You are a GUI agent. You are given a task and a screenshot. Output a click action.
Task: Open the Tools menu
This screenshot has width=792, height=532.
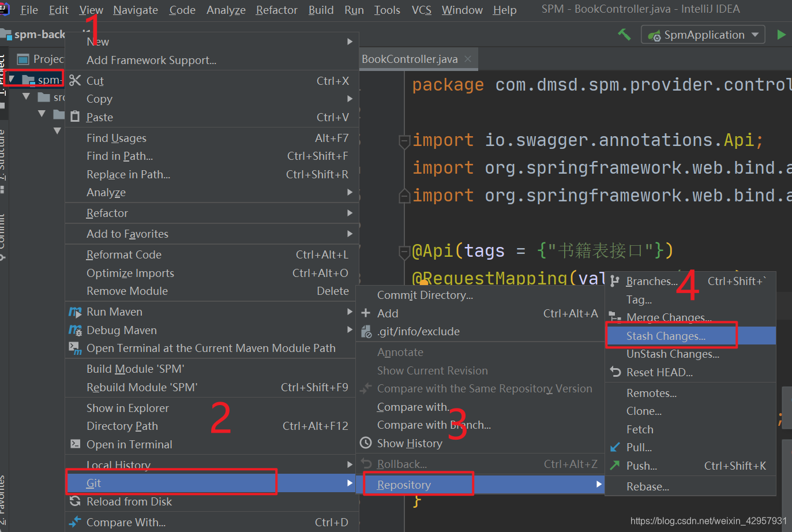click(387, 10)
